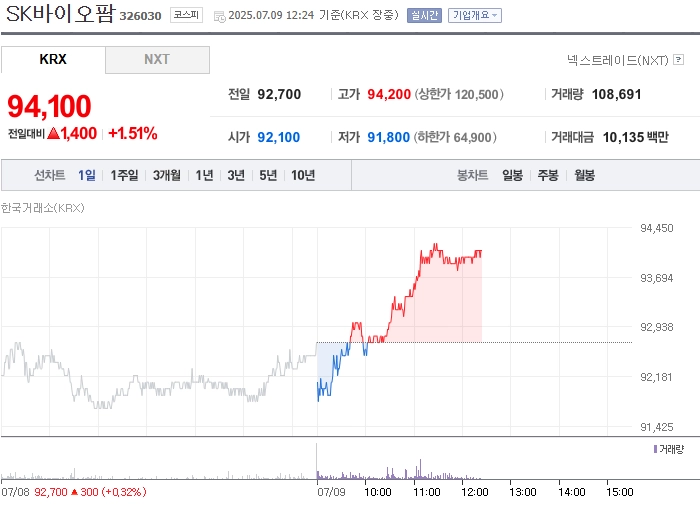Click the 거래대금 value 10,135 백만
The width and height of the screenshot is (700, 515).
point(635,137)
